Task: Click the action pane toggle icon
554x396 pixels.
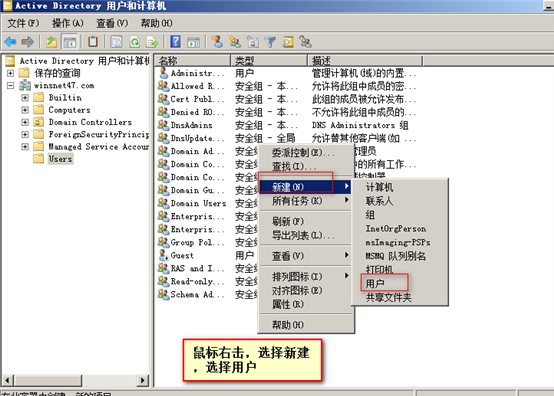Action: tap(193, 42)
